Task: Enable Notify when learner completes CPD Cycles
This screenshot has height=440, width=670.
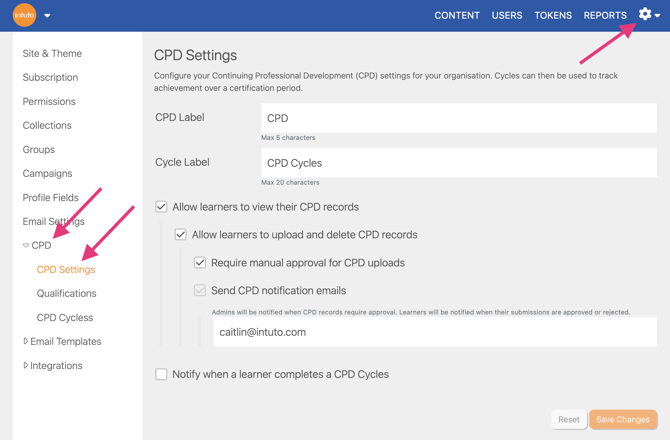Action: [161, 374]
